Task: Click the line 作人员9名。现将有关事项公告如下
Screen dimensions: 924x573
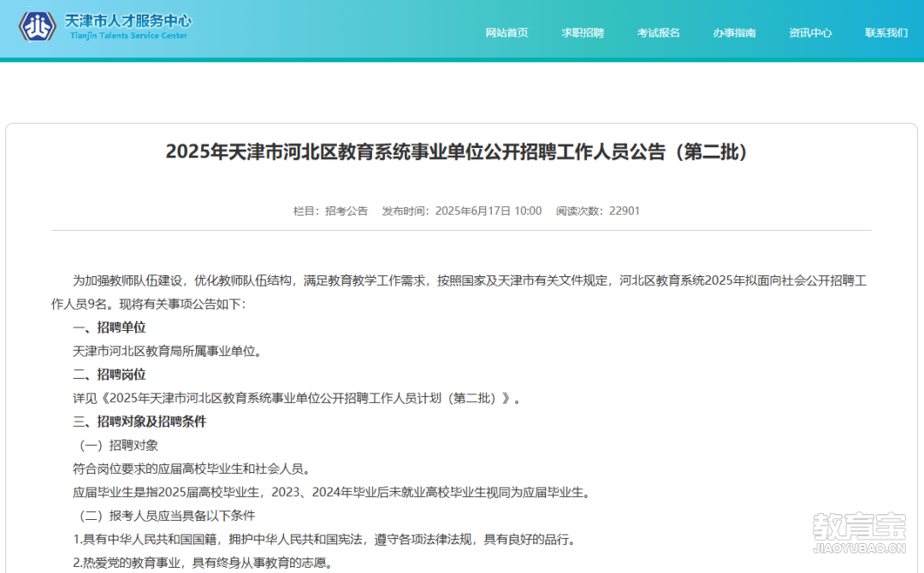Action: pos(149,304)
